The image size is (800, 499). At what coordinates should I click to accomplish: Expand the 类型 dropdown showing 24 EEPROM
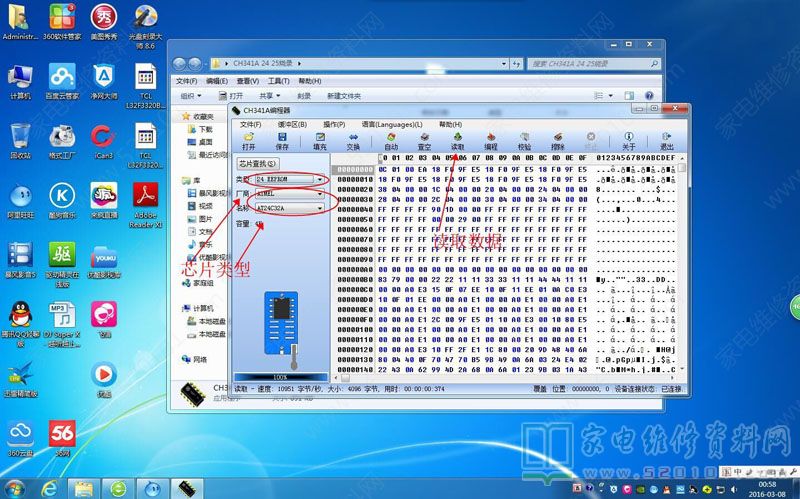click(x=320, y=179)
